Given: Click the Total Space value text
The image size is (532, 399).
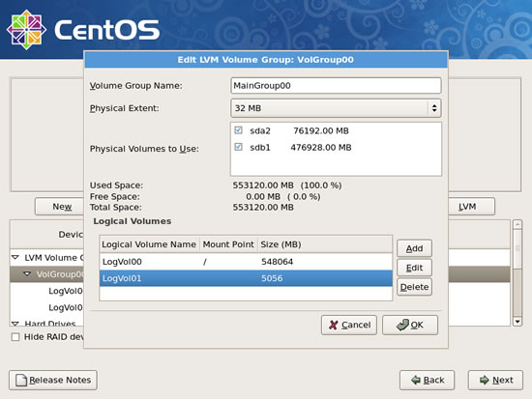Looking at the screenshot, I should [x=263, y=207].
